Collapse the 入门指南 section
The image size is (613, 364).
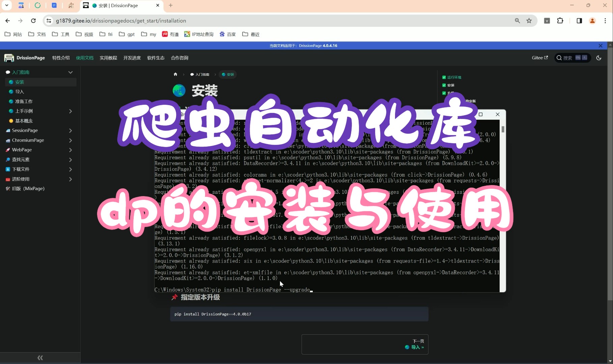pyautogui.click(x=71, y=72)
